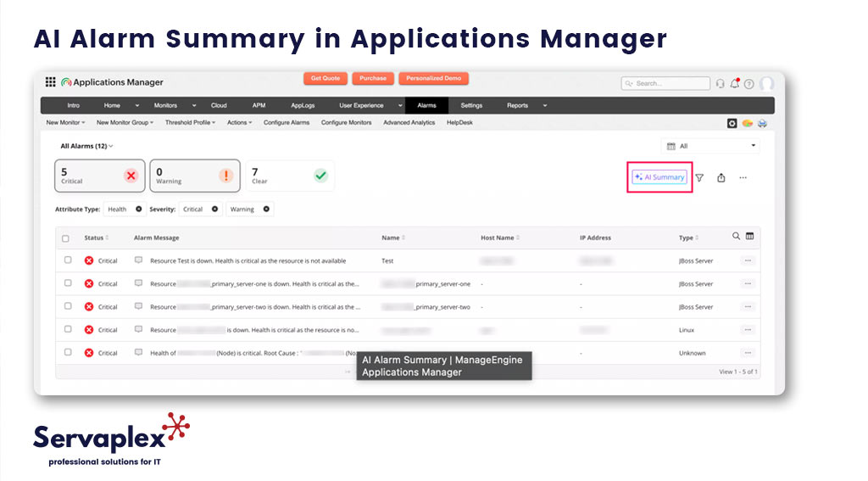Select the 5 Critical alarms card

tap(100, 176)
